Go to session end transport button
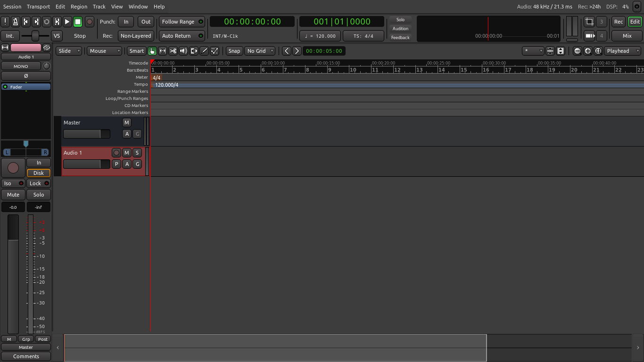The height and width of the screenshot is (362, 644). coord(36,22)
